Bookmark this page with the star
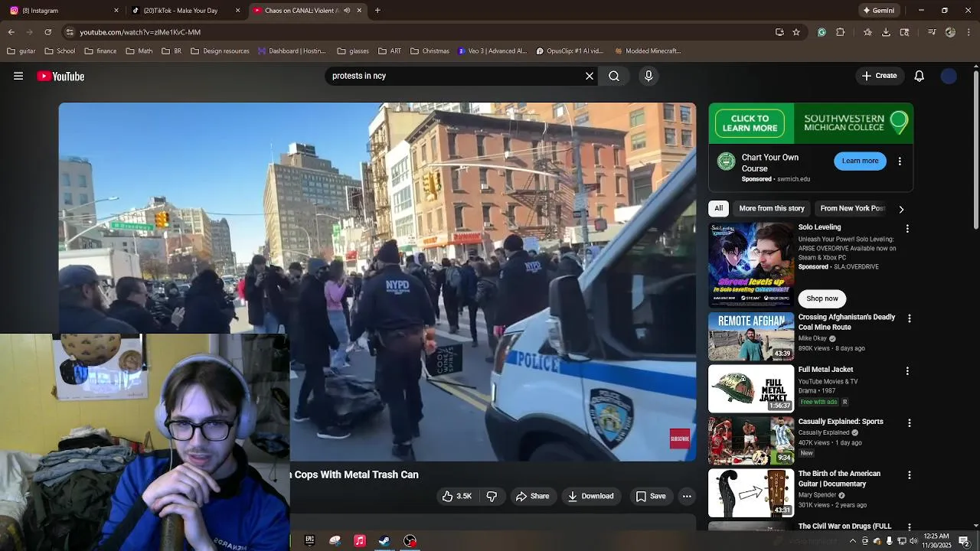980x551 pixels. (796, 32)
